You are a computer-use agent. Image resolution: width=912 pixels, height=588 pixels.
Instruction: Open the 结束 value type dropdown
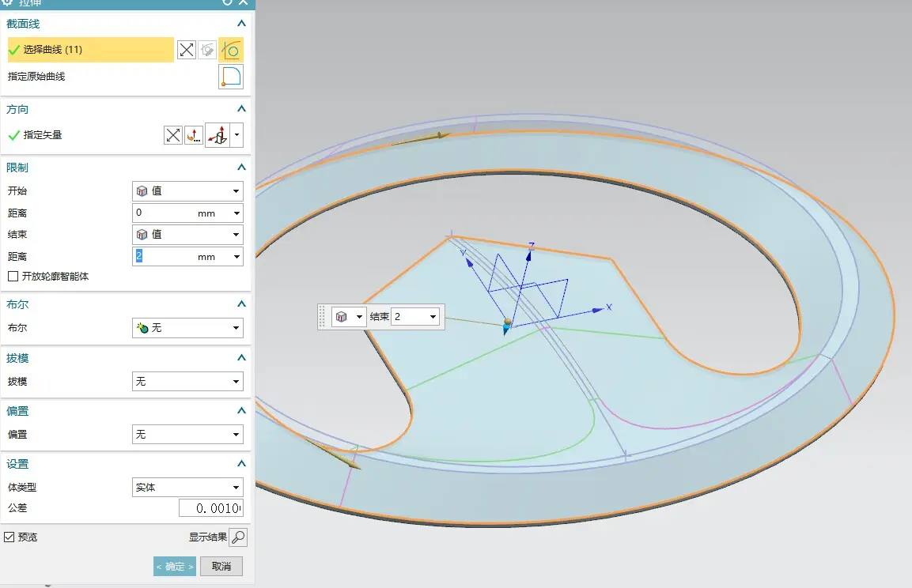pos(187,235)
